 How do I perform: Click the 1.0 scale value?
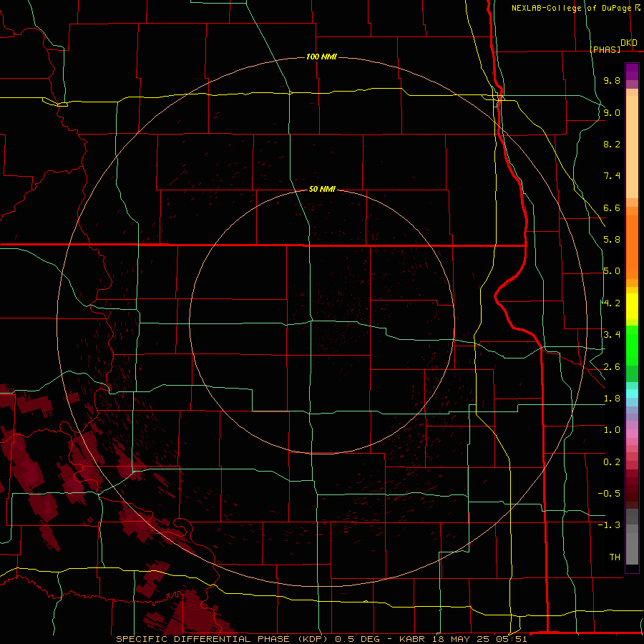(x=612, y=430)
